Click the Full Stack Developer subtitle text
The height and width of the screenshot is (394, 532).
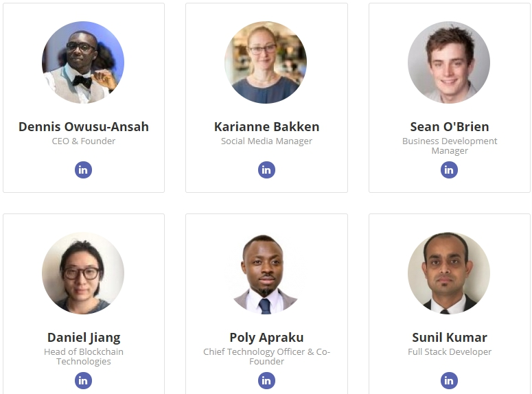[450, 352]
